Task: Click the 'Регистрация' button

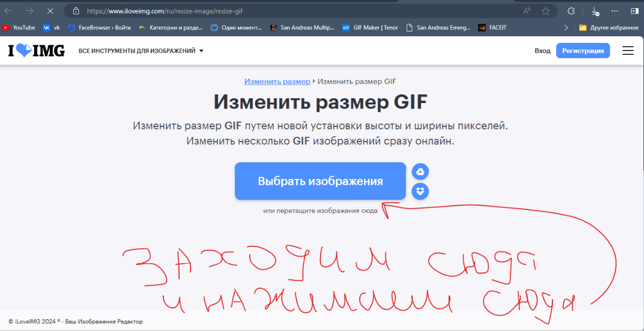Action: (x=583, y=50)
